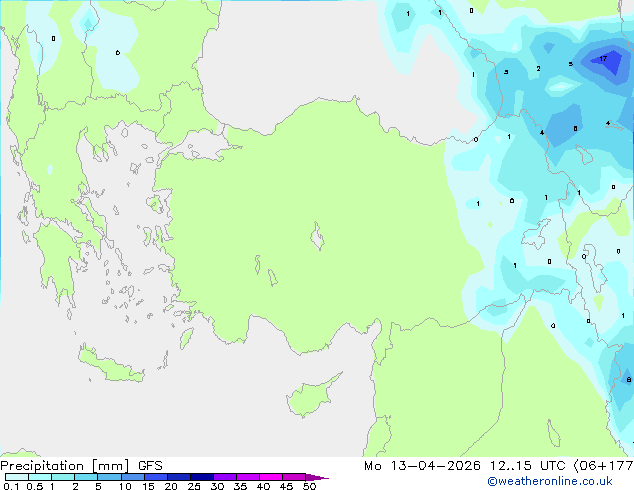Click the 30–35 mm purple legend swatch
Screen dimensions: 634x490
(225, 477)
